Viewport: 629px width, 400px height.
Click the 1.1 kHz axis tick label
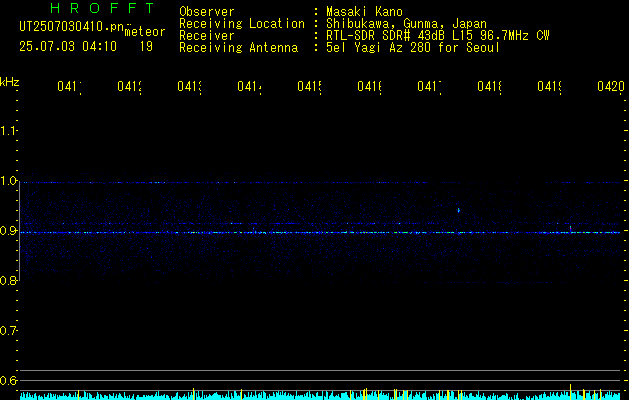pos(8,130)
